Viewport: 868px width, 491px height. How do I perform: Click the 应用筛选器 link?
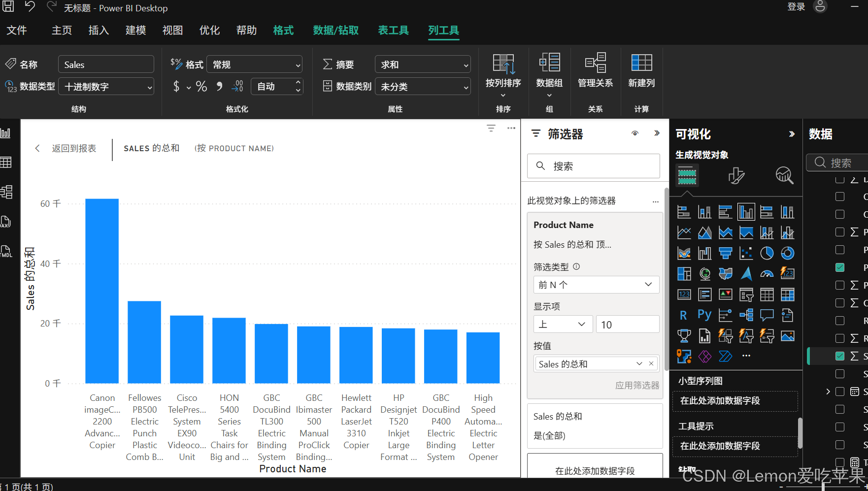[637, 385]
